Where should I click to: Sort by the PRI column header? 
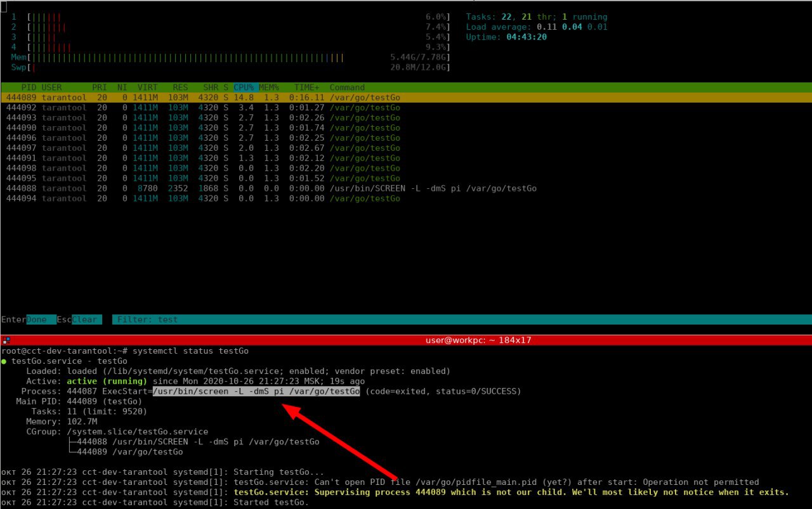point(99,87)
